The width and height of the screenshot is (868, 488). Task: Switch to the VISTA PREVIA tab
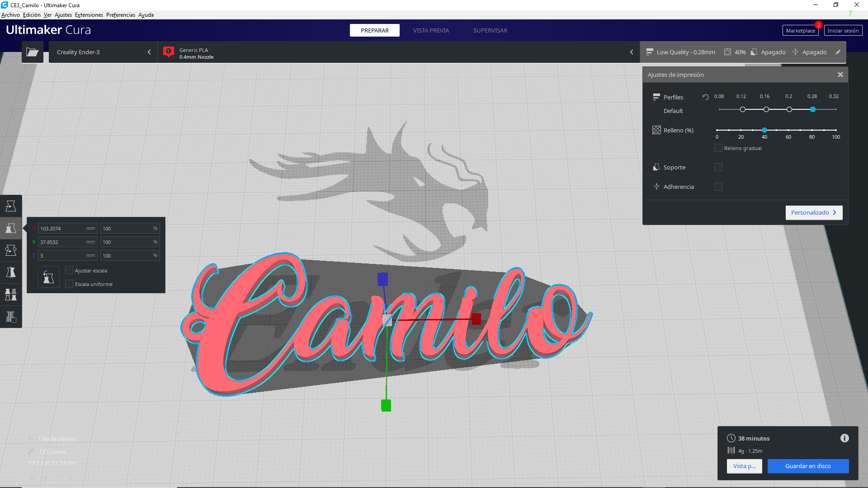[x=431, y=30]
